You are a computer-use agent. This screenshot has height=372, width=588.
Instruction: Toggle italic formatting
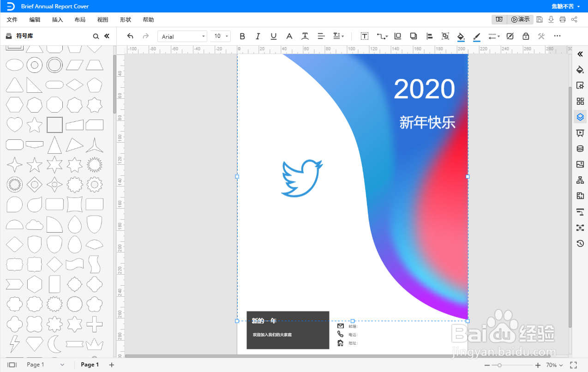point(258,36)
